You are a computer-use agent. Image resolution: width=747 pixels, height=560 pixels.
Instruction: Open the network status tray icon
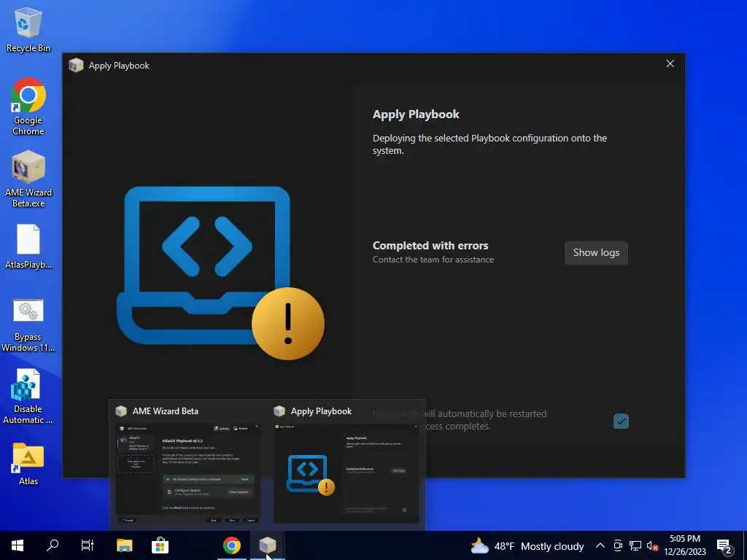pos(635,545)
